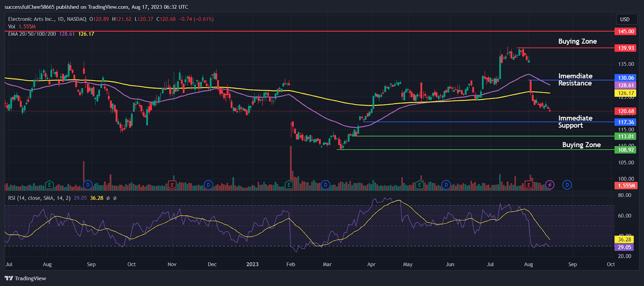Click the red 145.00 price label

626,31
